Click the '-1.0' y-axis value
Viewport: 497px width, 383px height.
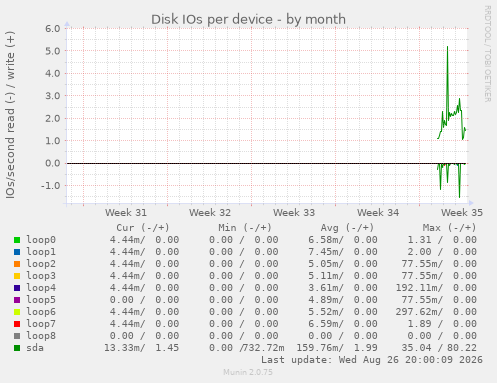pos(51,186)
